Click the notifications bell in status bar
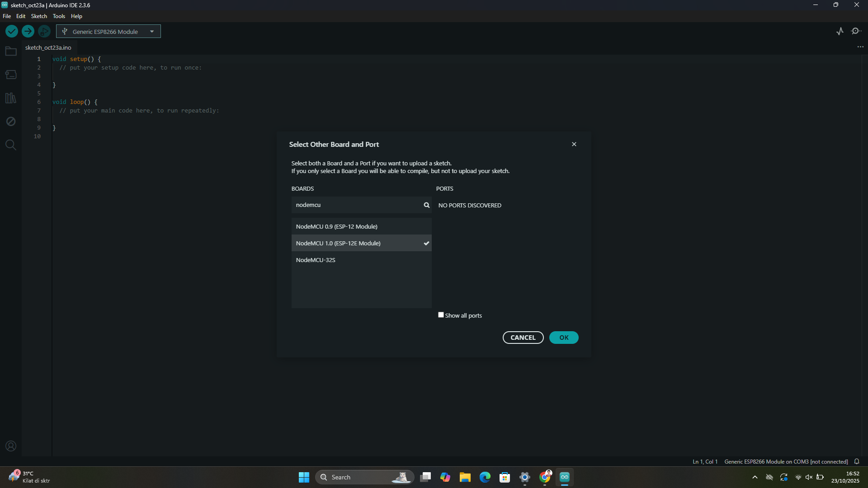The image size is (868, 488). pyautogui.click(x=857, y=461)
